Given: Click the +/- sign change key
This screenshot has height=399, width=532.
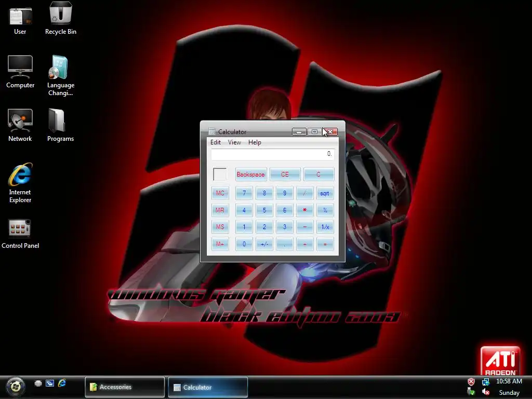Looking at the screenshot, I should coord(264,244).
